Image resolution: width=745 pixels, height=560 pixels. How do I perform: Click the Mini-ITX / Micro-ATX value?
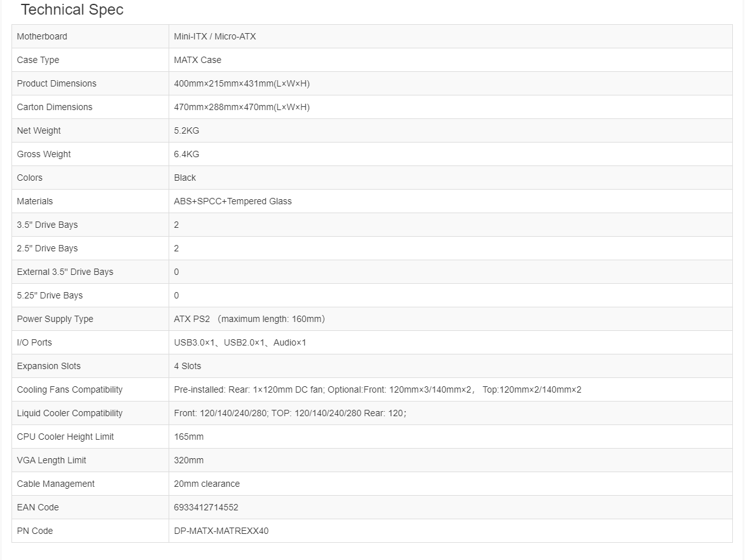click(x=215, y=37)
